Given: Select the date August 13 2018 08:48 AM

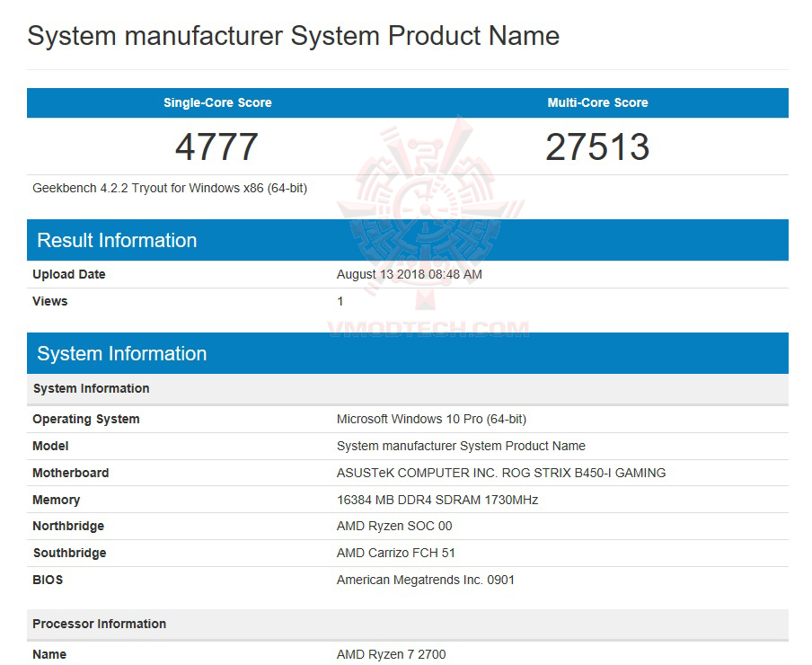Looking at the screenshot, I should (x=409, y=274).
